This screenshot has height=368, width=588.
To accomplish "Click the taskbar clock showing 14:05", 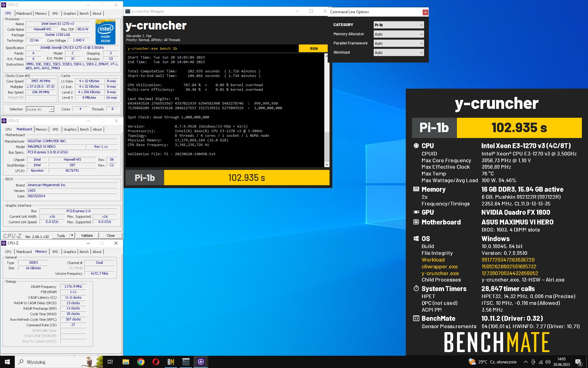I will pyautogui.click(x=561, y=362).
